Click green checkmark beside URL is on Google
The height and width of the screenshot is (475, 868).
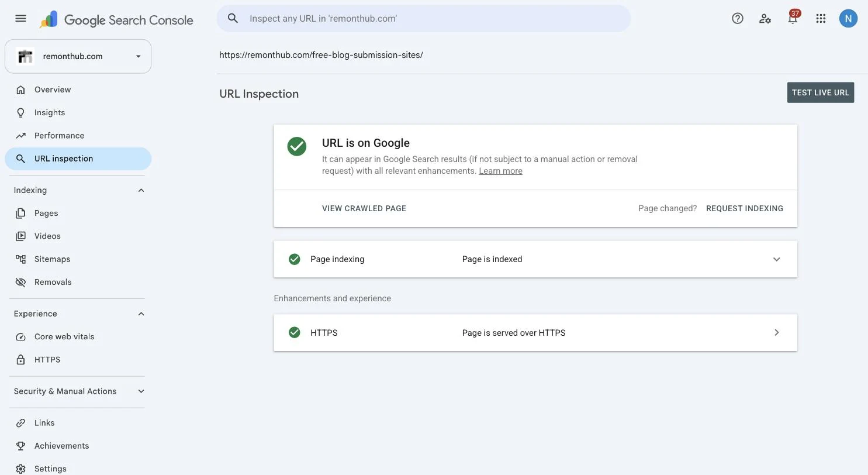297,146
